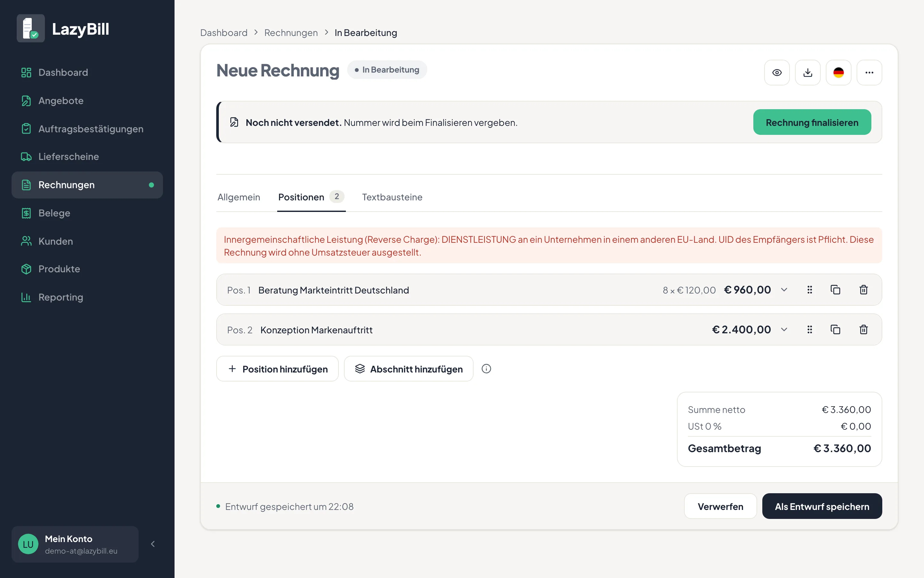Delete Pos. 2 using trash icon
The height and width of the screenshot is (578, 924).
point(864,329)
